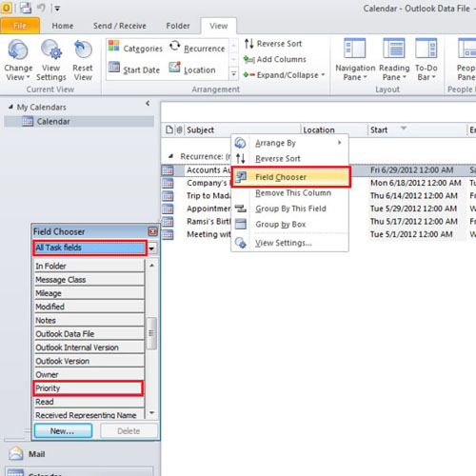Select the Outlook Version field
This screenshot has height=476, width=476.
[89, 361]
